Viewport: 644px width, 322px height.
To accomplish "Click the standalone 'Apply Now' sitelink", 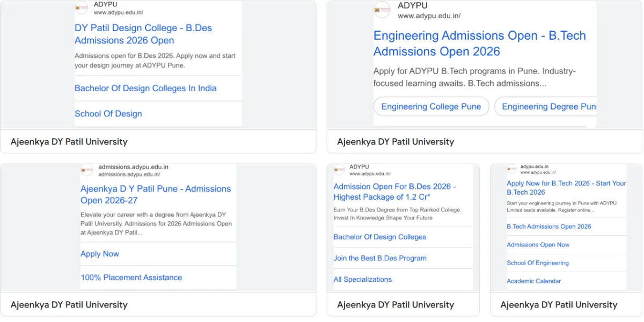I will coord(100,254).
